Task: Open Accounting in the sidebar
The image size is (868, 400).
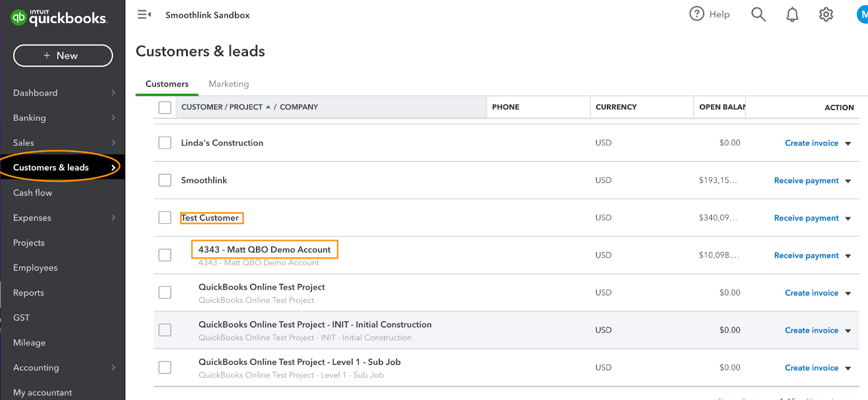Action: point(36,367)
